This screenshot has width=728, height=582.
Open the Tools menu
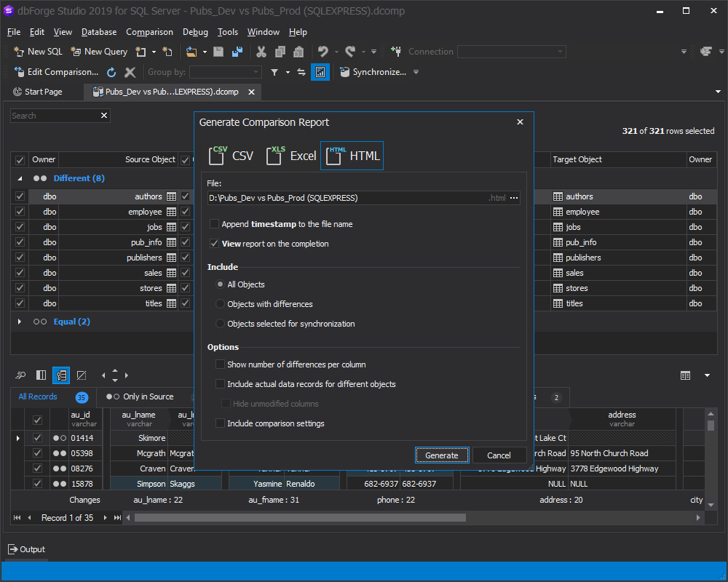pyautogui.click(x=227, y=32)
